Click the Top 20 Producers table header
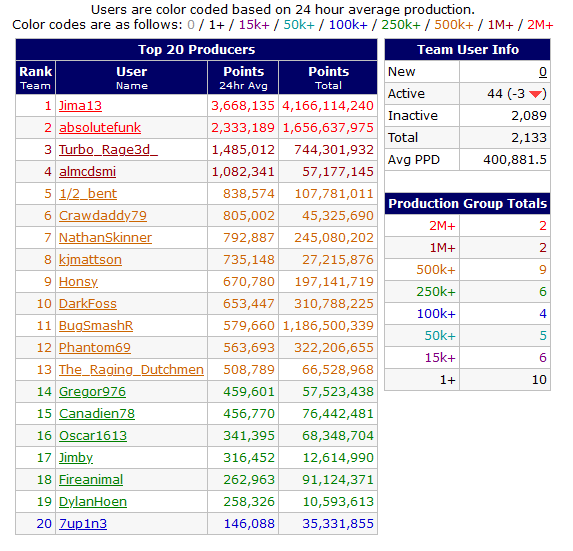This screenshot has width=573, height=551. (x=197, y=49)
